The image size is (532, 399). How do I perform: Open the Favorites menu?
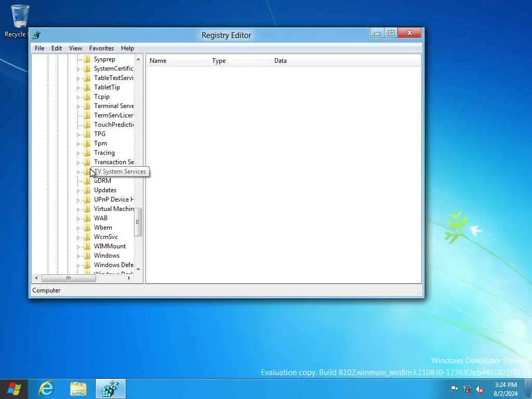[x=101, y=48]
